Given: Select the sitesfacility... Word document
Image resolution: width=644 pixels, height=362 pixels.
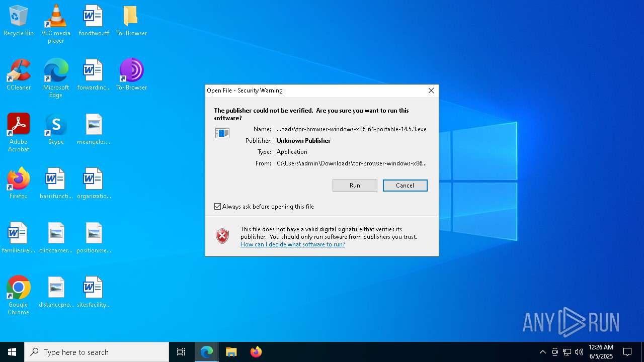Looking at the screenshot, I should [94, 293].
